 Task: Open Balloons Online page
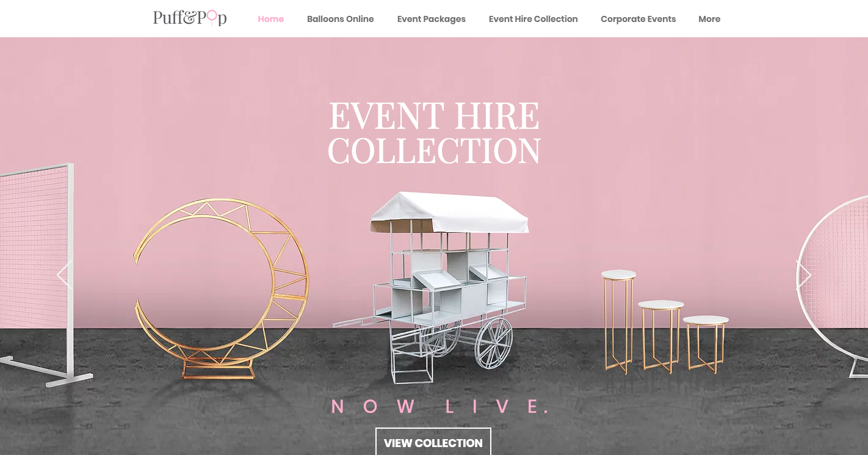pyautogui.click(x=340, y=19)
